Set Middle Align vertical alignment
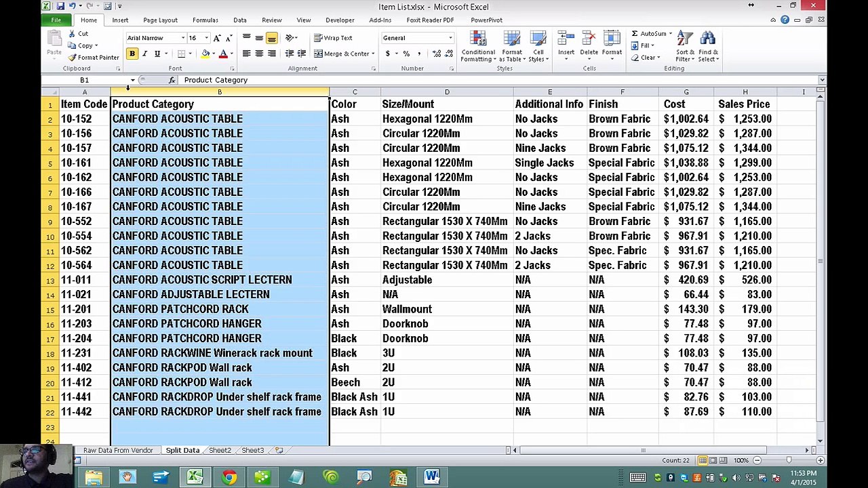Image resolution: width=868 pixels, height=488 pixels. coord(259,38)
